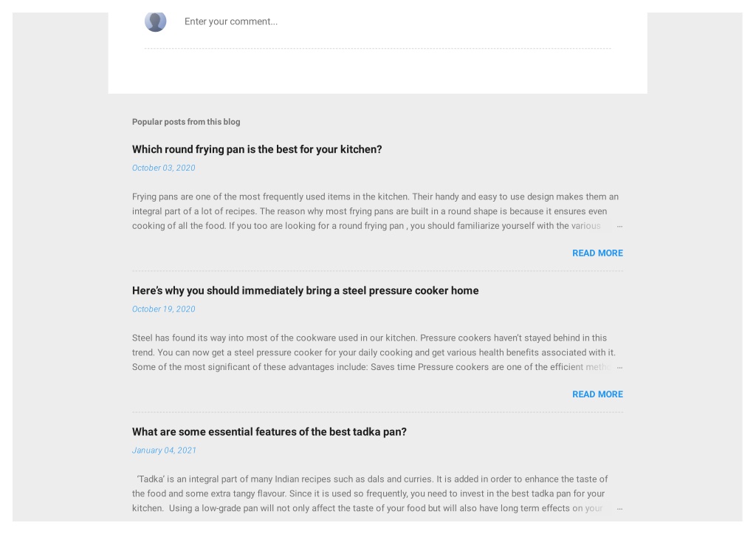The height and width of the screenshot is (534, 756).
Task: Click the frying pan post excerpt text
Action: click(375, 211)
